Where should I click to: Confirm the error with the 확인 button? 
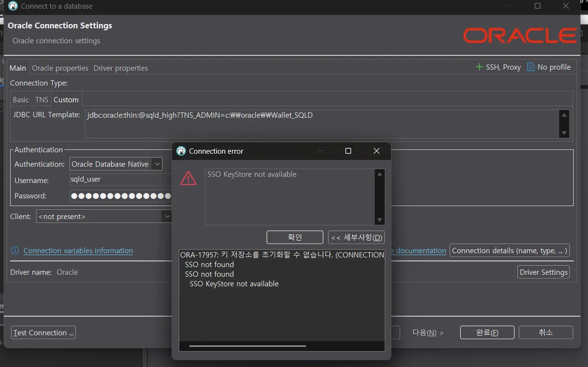[x=295, y=237]
